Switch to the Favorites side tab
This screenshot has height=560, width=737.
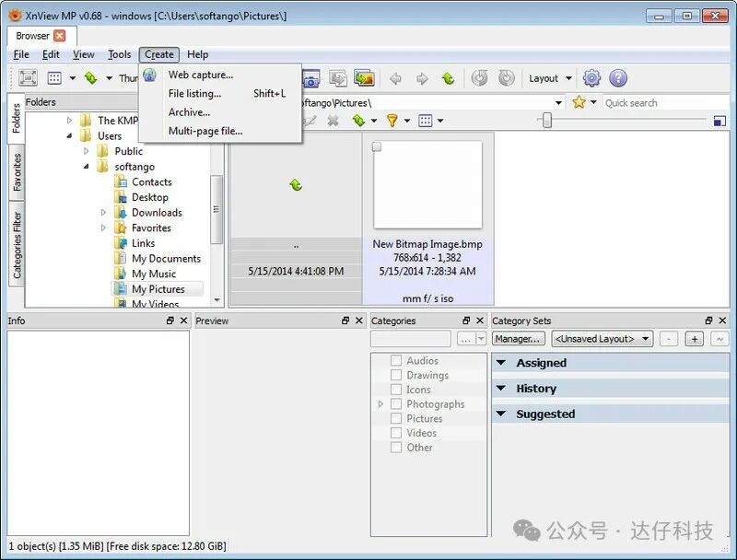pyautogui.click(x=17, y=173)
